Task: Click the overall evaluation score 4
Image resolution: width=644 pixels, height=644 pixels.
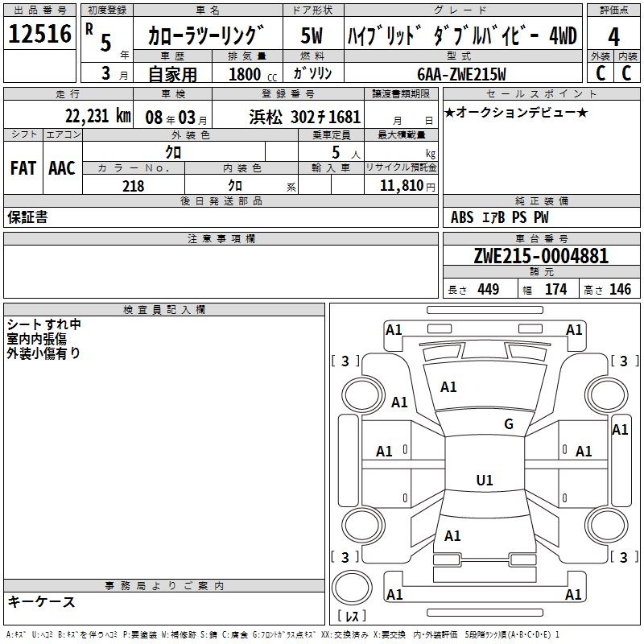Action: point(613,36)
